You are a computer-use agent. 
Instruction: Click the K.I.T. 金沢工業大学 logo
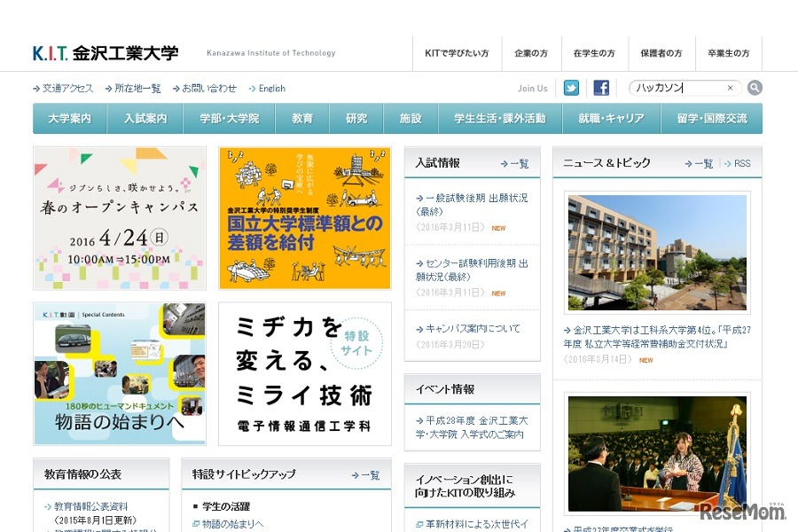(106, 53)
